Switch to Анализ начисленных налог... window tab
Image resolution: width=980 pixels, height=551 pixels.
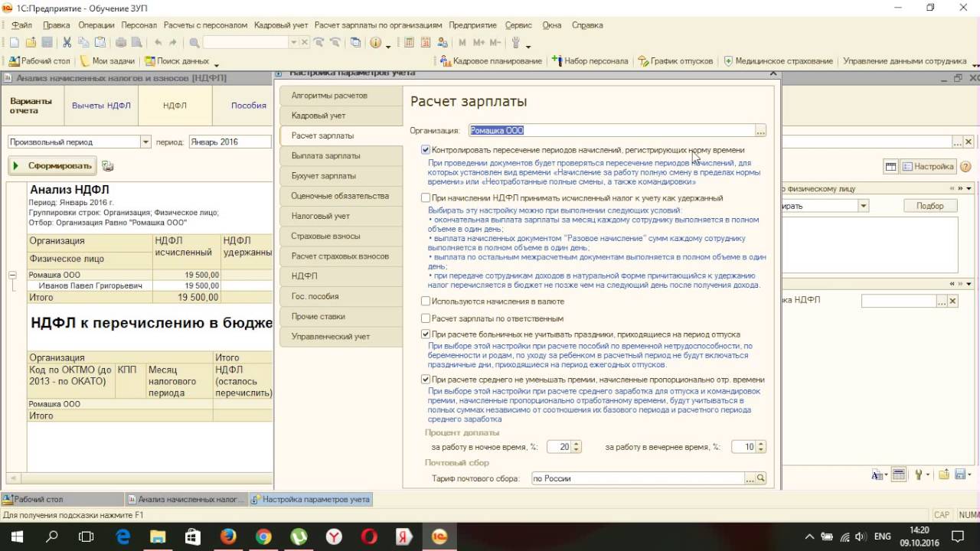(187, 499)
